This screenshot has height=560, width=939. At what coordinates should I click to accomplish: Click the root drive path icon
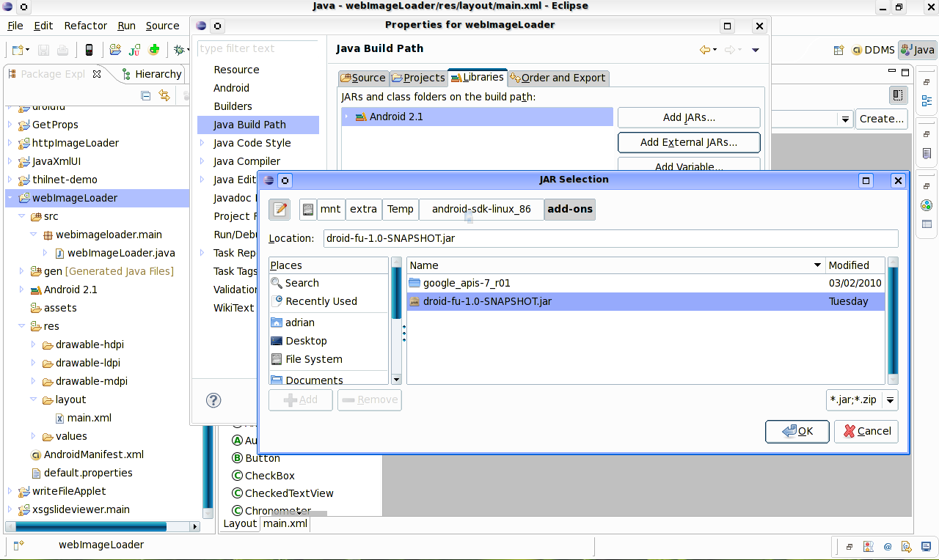tap(308, 209)
